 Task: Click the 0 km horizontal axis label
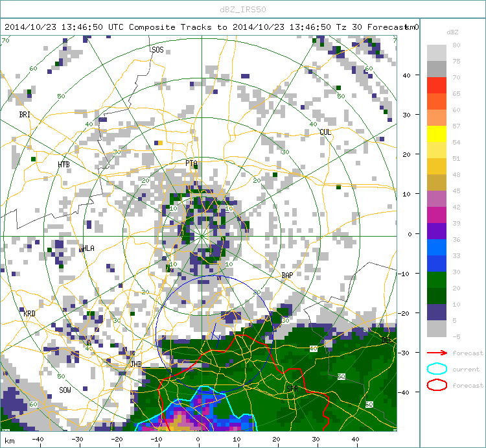[198, 440]
